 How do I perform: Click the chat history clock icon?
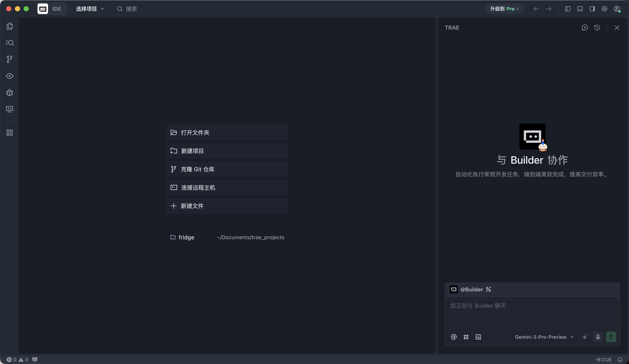pos(597,28)
